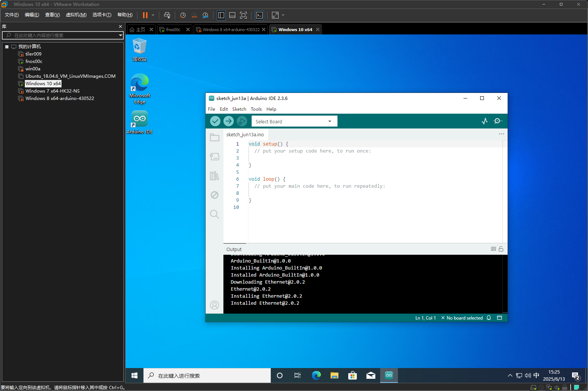Click the Arduino Cloud account icon
Viewport: 588px width, 391px height.
tap(215, 305)
